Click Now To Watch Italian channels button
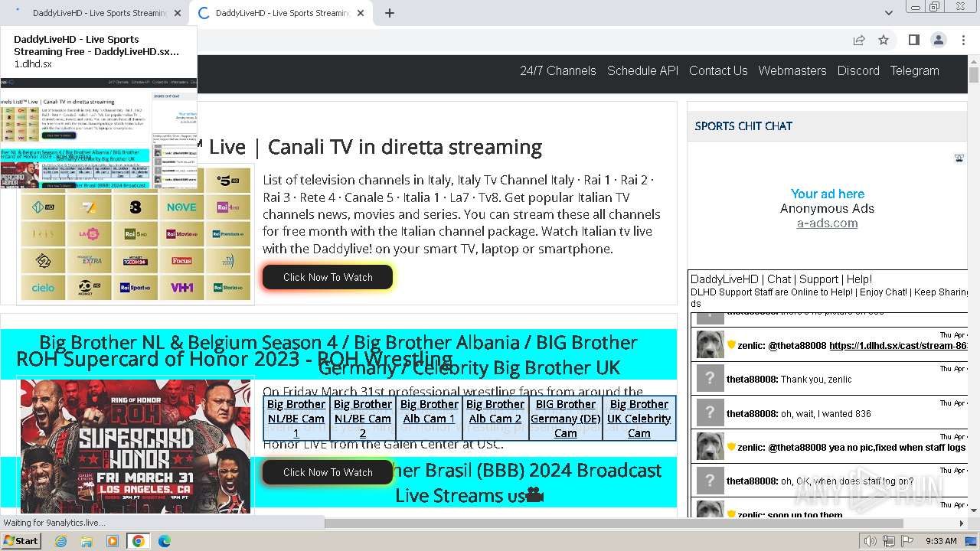This screenshot has height=551, width=980. (x=328, y=277)
